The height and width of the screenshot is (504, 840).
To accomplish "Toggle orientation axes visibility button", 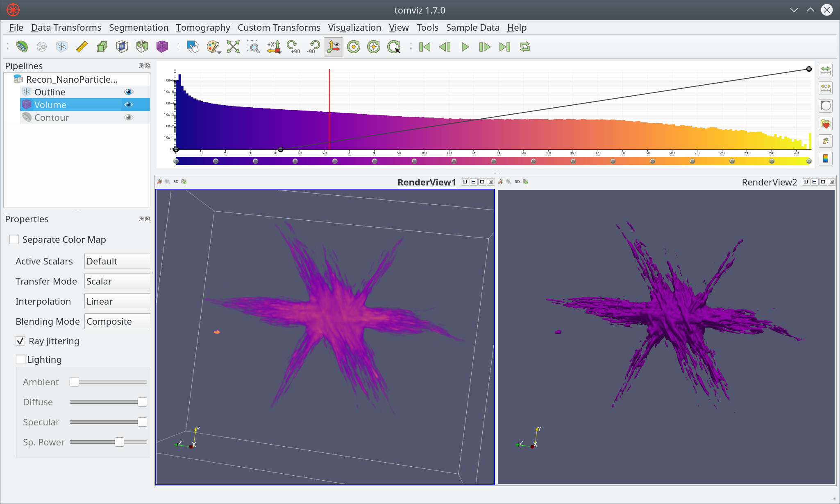I will pyautogui.click(x=334, y=47).
